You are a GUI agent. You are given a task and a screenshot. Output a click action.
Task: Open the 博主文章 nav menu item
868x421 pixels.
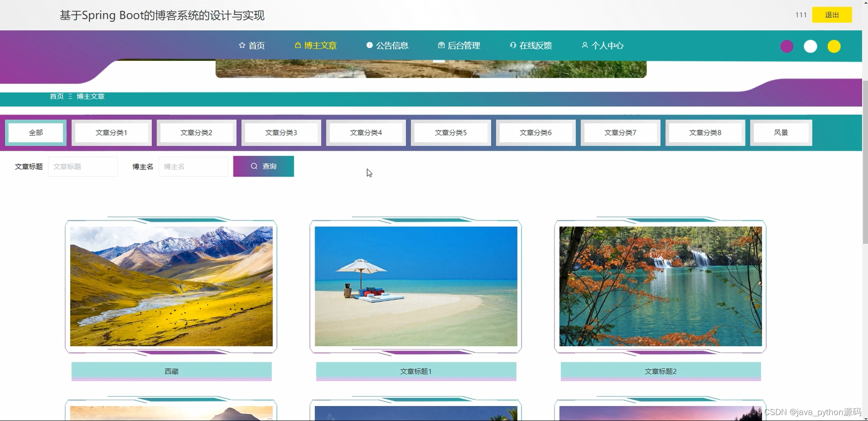point(316,45)
